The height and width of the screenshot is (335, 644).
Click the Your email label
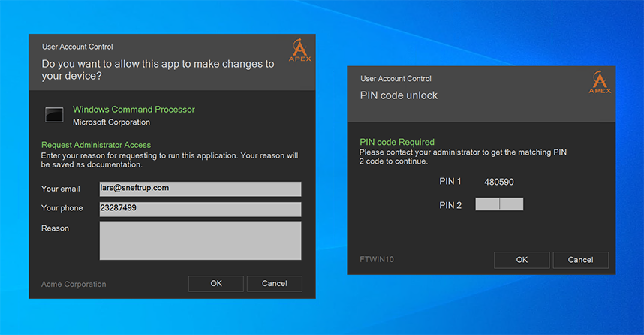pyautogui.click(x=60, y=189)
